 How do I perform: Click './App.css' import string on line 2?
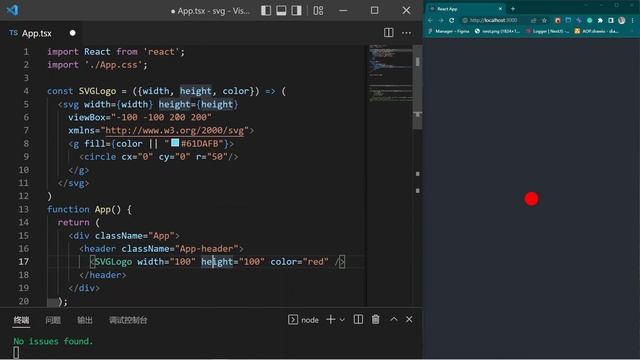coord(113,65)
